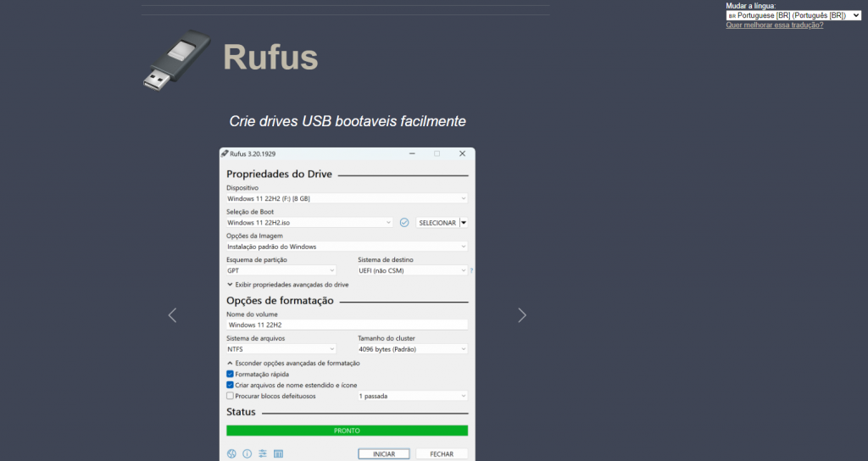Collapse Esconder opções avançadas de formatação
868x461 pixels.
pos(293,363)
